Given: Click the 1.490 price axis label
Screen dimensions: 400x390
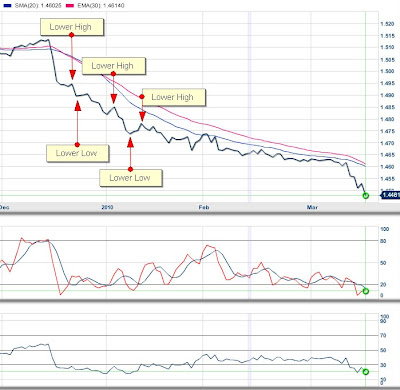Looking at the screenshot, I should [x=387, y=95].
